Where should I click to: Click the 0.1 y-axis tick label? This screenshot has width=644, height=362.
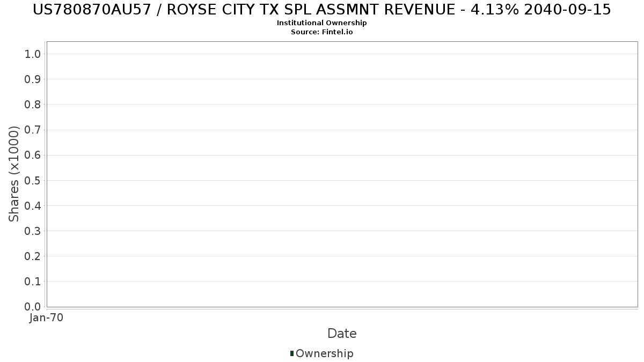33,281
